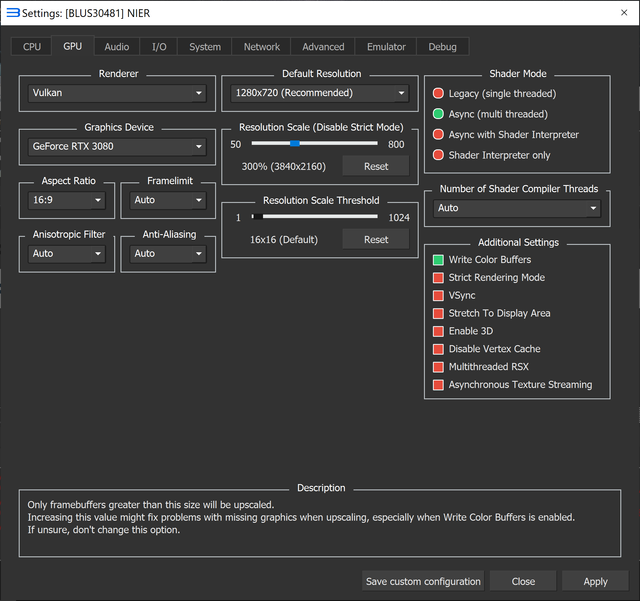This screenshot has height=601, width=640.
Task: Open the Audio tab
Action: point(117,47)
